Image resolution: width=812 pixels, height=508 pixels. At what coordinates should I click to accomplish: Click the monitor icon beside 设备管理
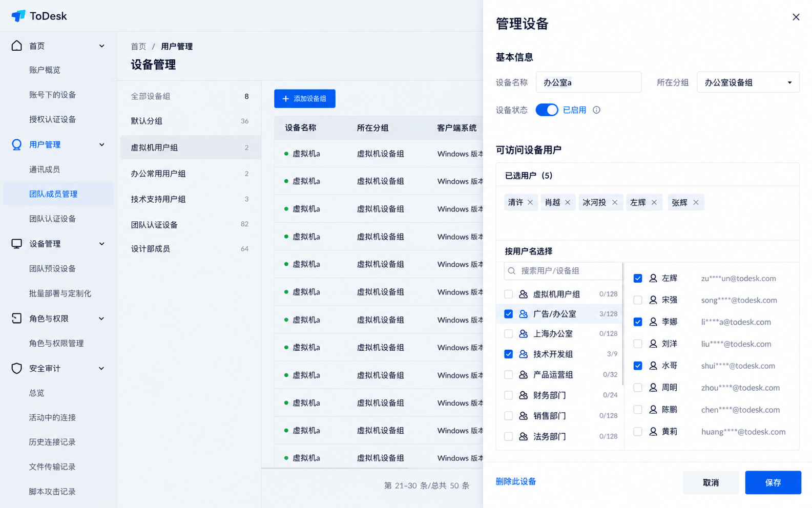coord(17,244)
